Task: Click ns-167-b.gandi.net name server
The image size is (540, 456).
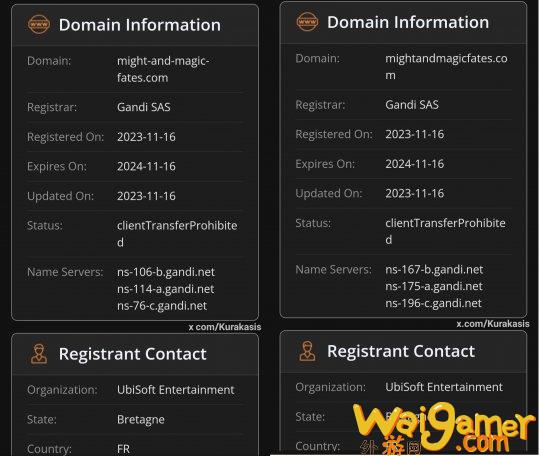Action: coord(434,269)
